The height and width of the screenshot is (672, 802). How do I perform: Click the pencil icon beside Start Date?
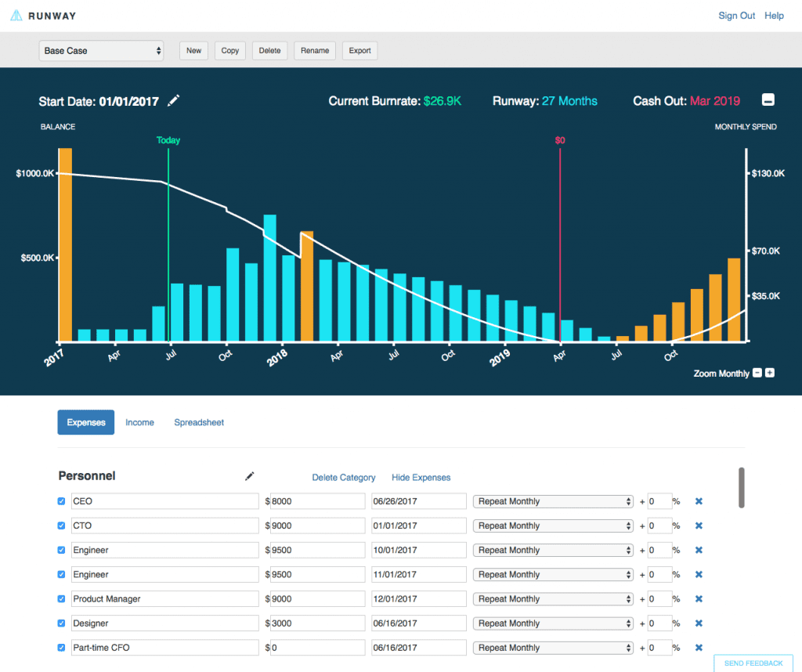pyautogui.click(x=173, y=100)
